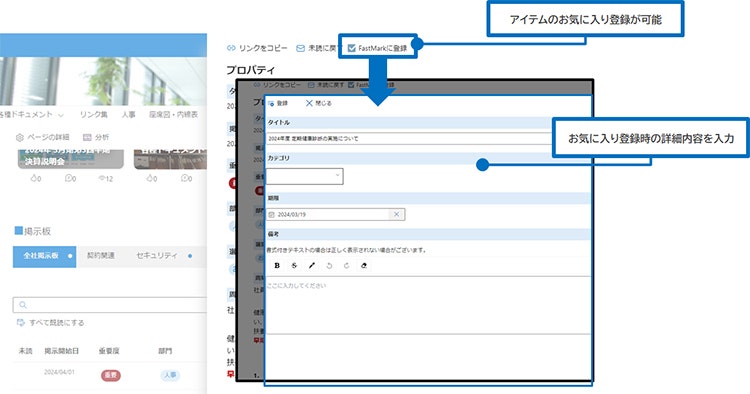The height and width of the screenshot is (394, 750).
Task: Click the 人事 department badge in the row
Action: tap(170, 375)
